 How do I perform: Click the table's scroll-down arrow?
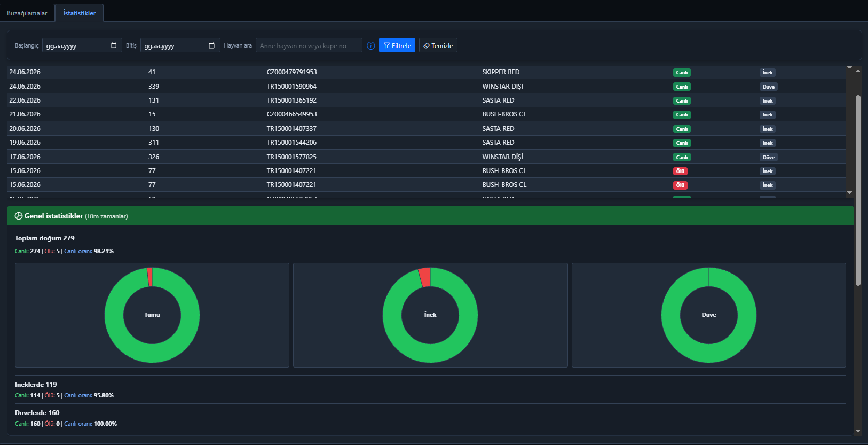click(x=849, y=192)
